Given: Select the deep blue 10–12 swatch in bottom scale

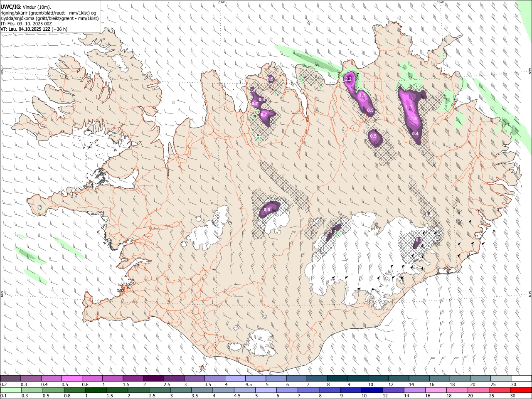Looking at the screenshot, I should click(x=372, y=390).
